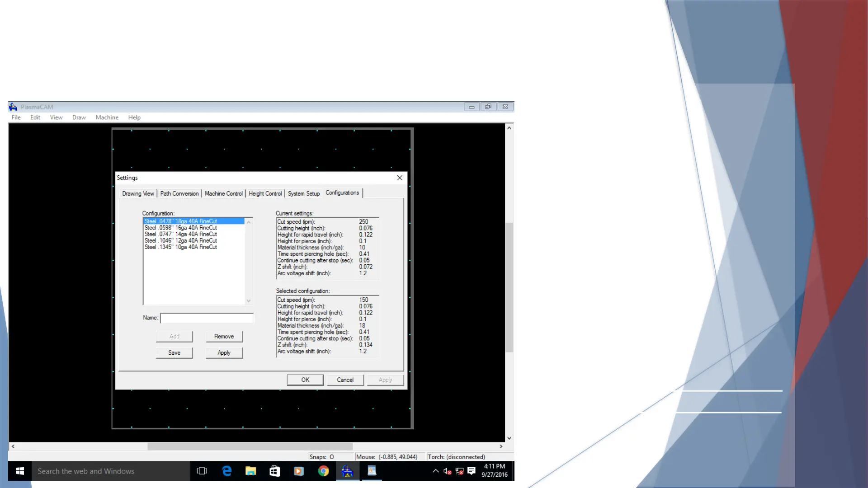This screenshot has width=868, height=488.
Task: Select Steel .0747" 14ga 40A FineCut
Action: click(181, 234)
